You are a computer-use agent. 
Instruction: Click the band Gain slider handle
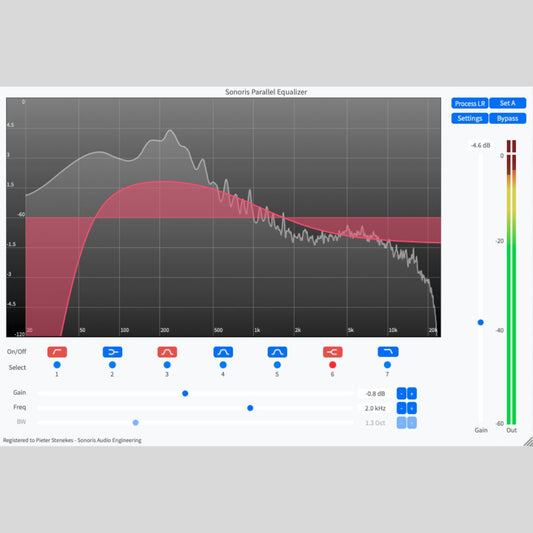(185, 394)
